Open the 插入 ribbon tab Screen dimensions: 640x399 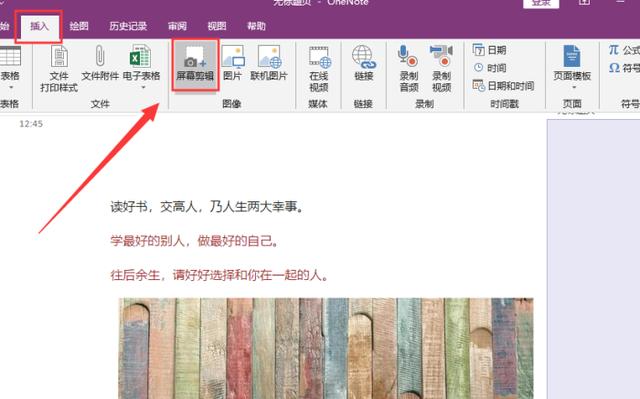pos(39,27)
